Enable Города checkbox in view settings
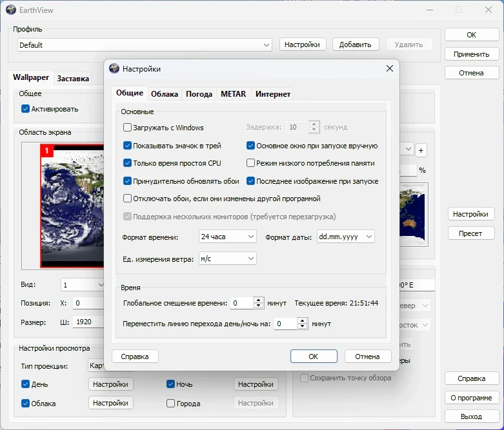 coord(170,404)
